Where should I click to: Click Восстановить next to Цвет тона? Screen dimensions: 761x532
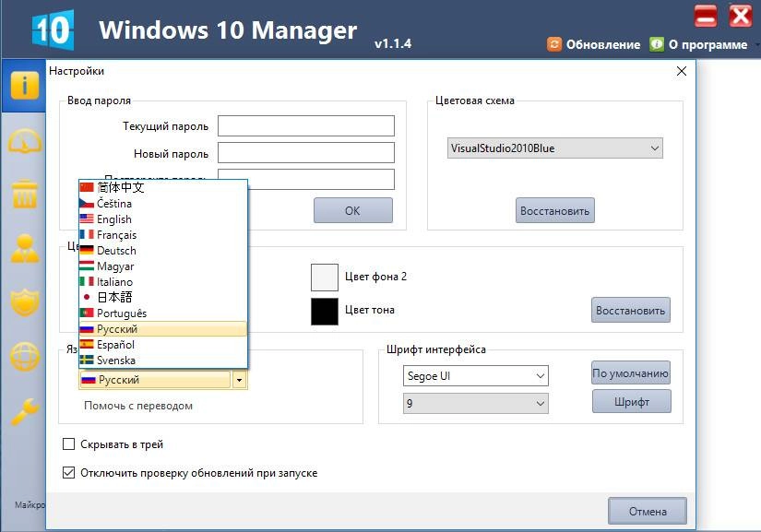(631, 311)
